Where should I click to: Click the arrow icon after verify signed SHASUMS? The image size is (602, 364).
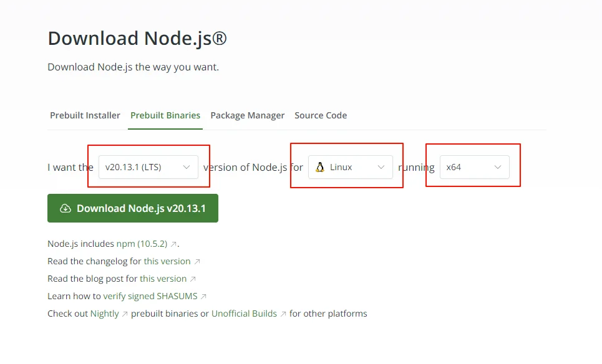point(203,297)
